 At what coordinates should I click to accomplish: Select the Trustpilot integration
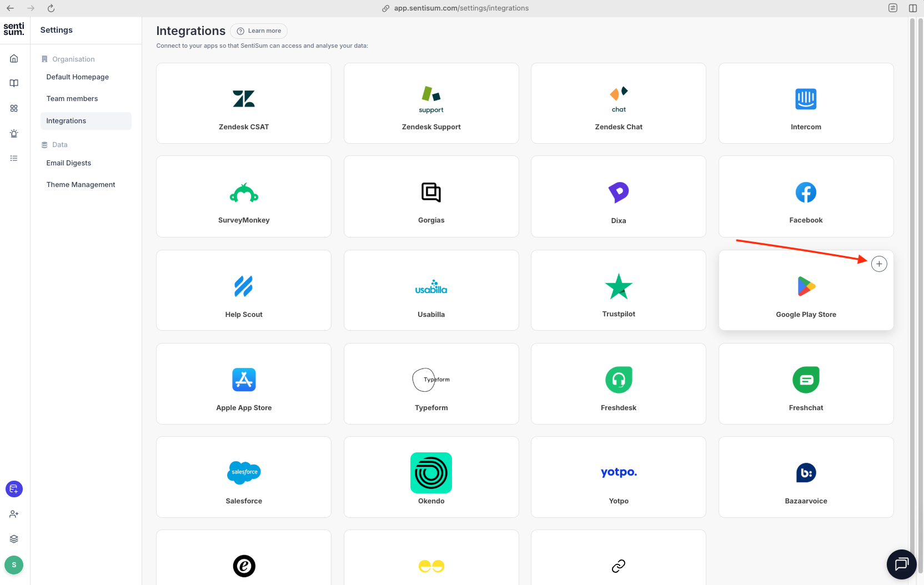click(x=618, y=290)
